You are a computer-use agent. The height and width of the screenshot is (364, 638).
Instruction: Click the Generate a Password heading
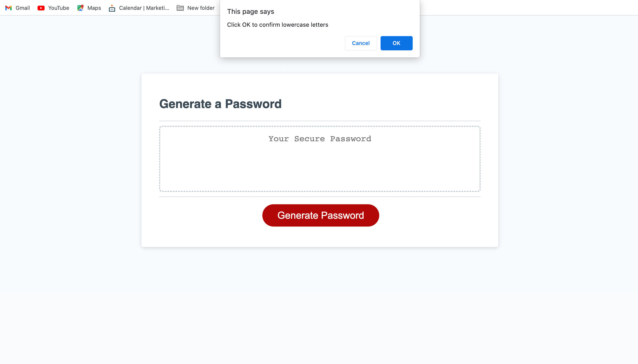tap(220, 104)
